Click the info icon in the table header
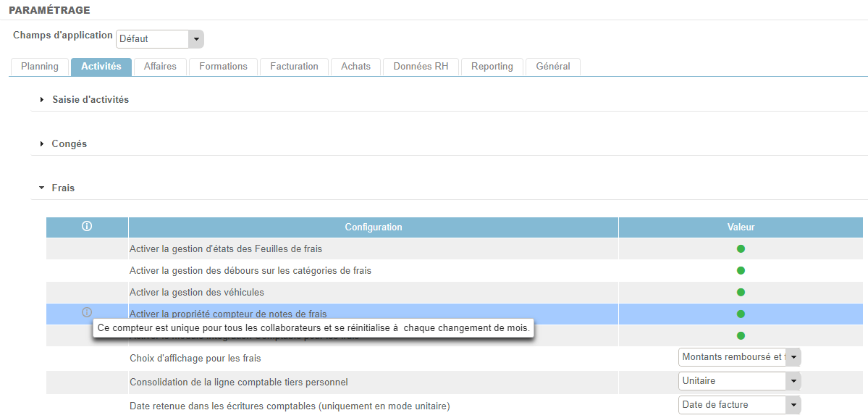This screenshot has width=868, height=418. (87, 227)
